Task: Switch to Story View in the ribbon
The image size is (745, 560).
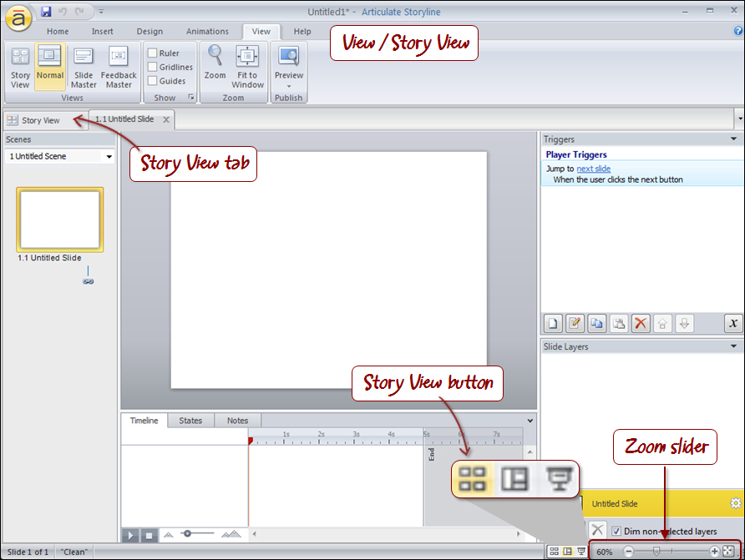Action: click(20, 68)
